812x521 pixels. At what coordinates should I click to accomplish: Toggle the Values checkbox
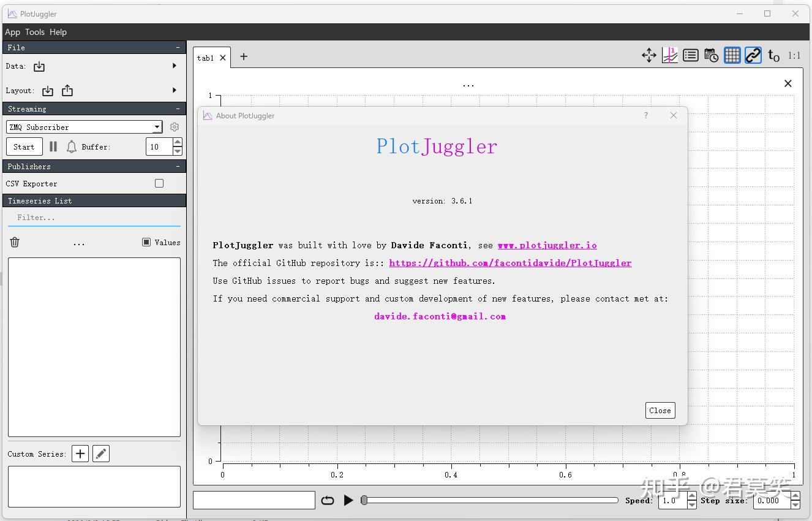(146, 242)
